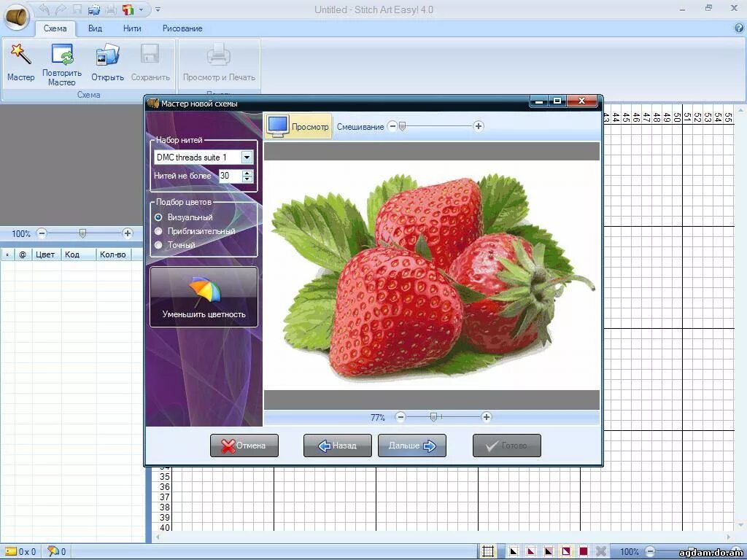Image resolution: width=747 pixels, height=560 pixels.
Task: Select the Визуальный color matching option
Action: coord(158,217)
